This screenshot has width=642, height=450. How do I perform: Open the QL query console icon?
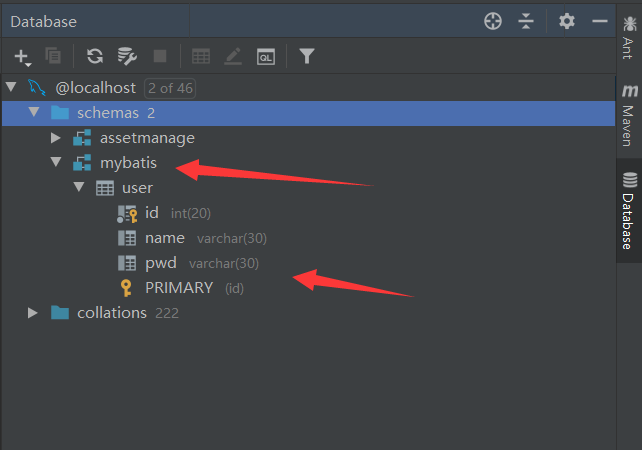point(266,57)
